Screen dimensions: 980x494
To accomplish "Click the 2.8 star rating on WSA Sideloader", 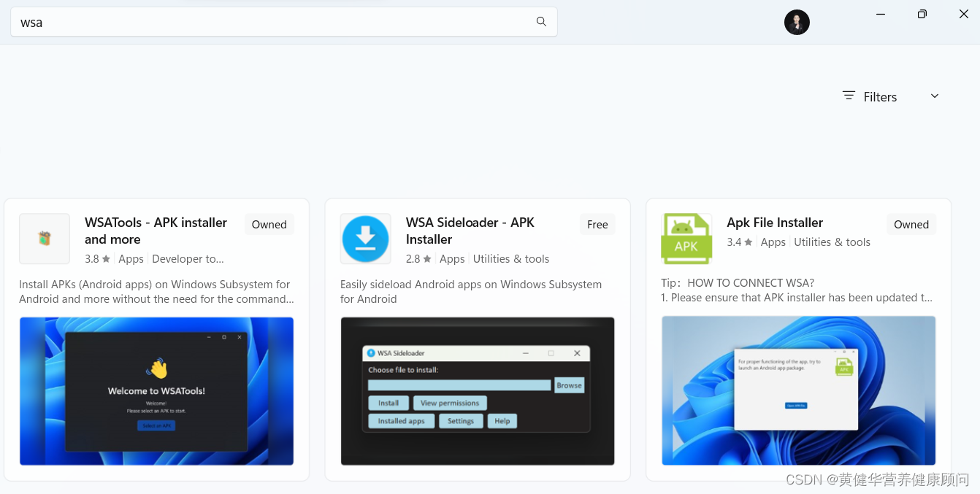I will (418, 259).
